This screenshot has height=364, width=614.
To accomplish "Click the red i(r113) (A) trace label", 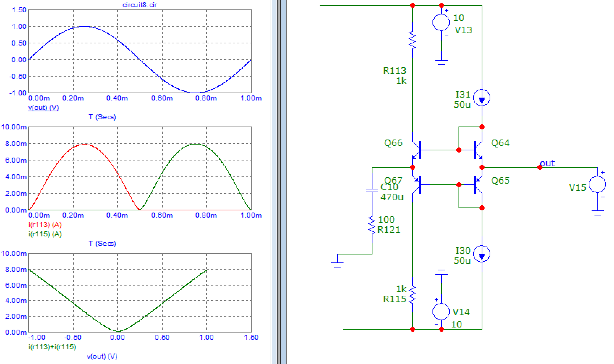I will point(45,225).
